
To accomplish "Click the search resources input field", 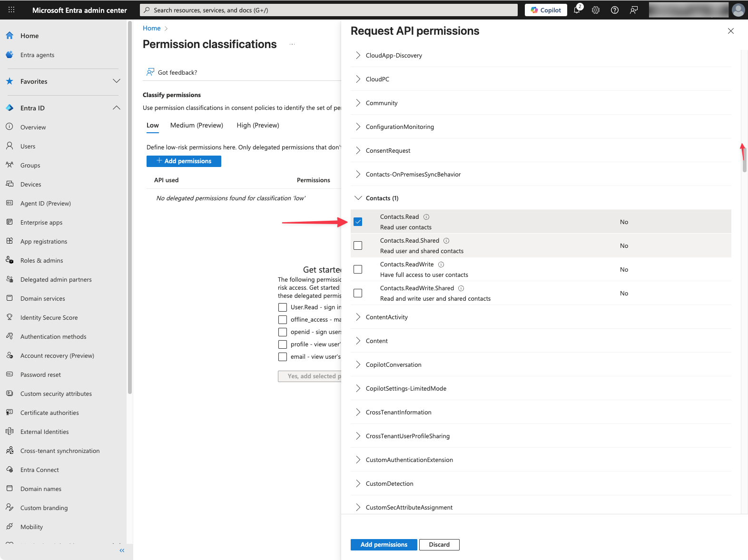I will click(x=328, y=10).
